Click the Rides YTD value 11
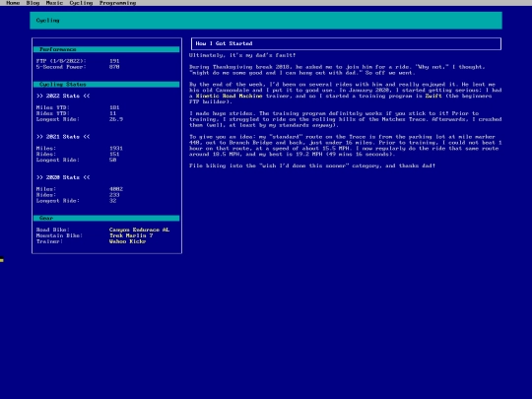532x399 pixels. point(112,113)
